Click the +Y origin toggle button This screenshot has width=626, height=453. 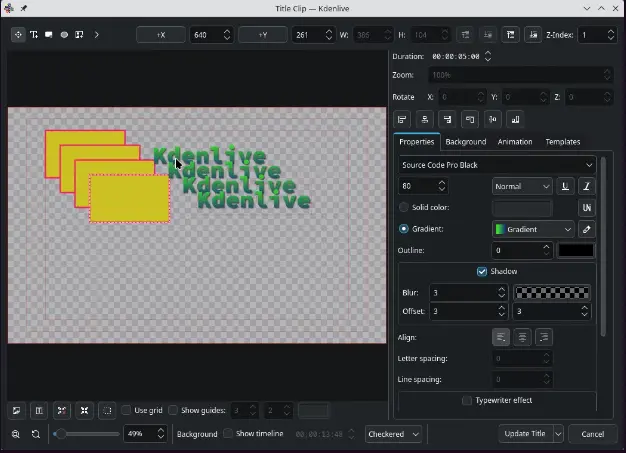(x=263, y=35)
